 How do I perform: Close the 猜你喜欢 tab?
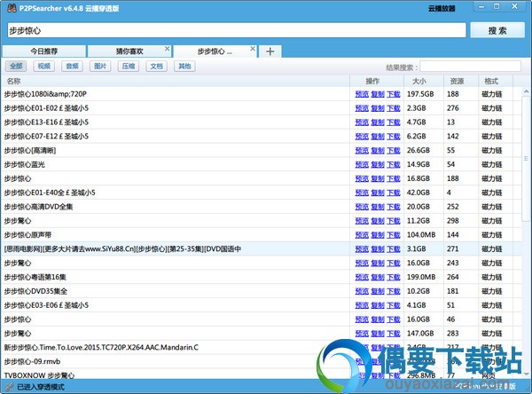167,49
